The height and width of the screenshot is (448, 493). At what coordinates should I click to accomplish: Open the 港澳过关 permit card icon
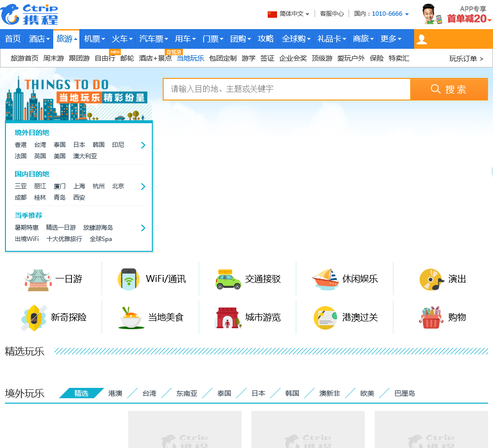click(325, 317)
